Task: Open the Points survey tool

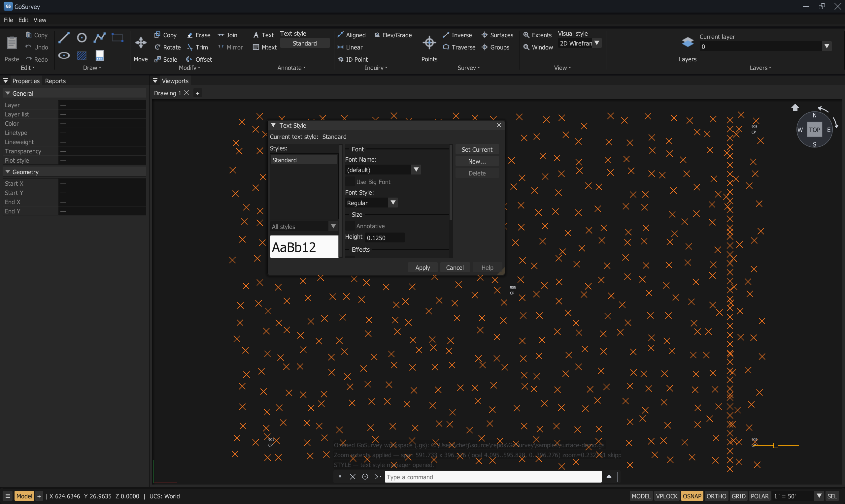Action: (x=429, y=48)
